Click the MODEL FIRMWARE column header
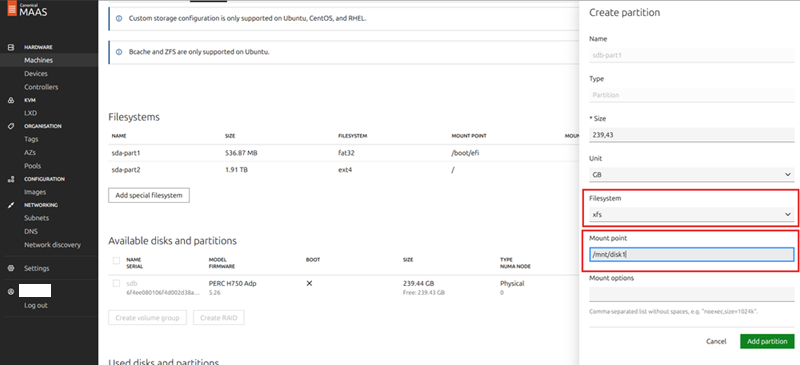800x365 pixels. (222, 263)
